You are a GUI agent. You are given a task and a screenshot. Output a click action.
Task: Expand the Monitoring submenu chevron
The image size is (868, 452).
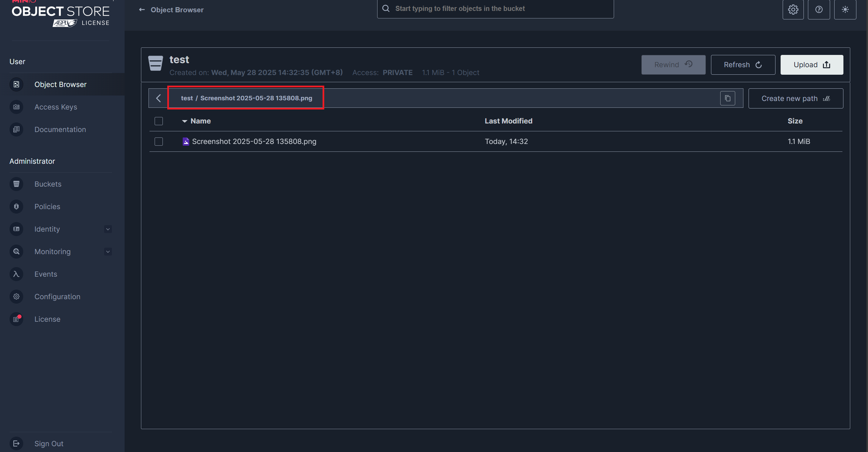[108, 251]
